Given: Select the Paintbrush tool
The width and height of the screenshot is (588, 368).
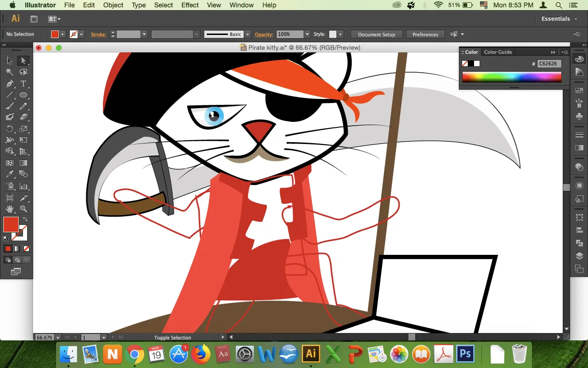Looking at the screenshot, I should [x=10, y=106].
